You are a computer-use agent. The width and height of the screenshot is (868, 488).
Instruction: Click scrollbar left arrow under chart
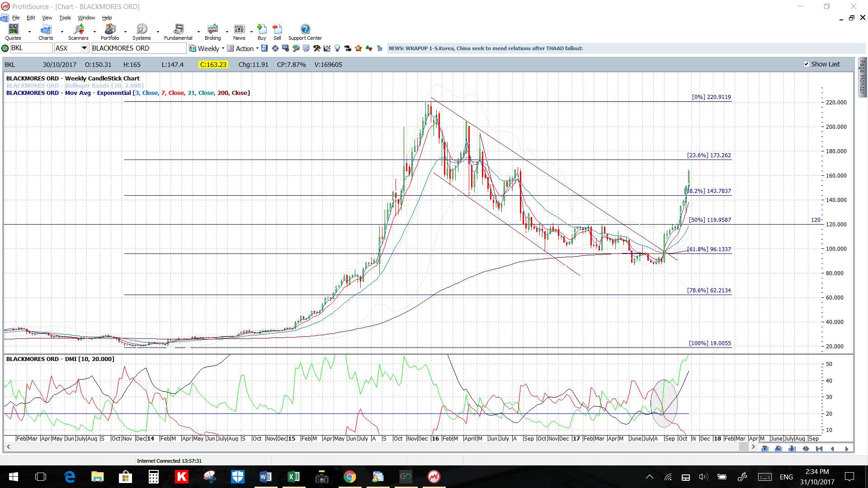tap(8, 447)
